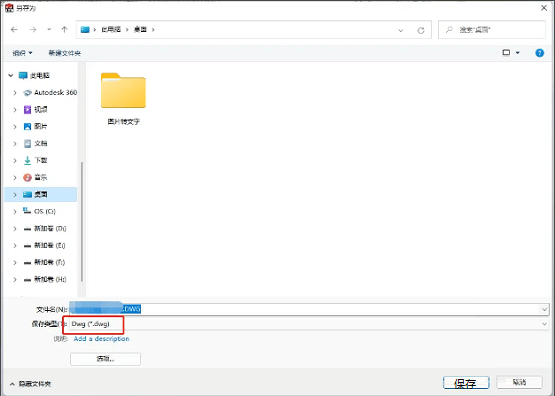Open the blue help icon
This screenshot has width=555, height=396.
coord(539,53)
